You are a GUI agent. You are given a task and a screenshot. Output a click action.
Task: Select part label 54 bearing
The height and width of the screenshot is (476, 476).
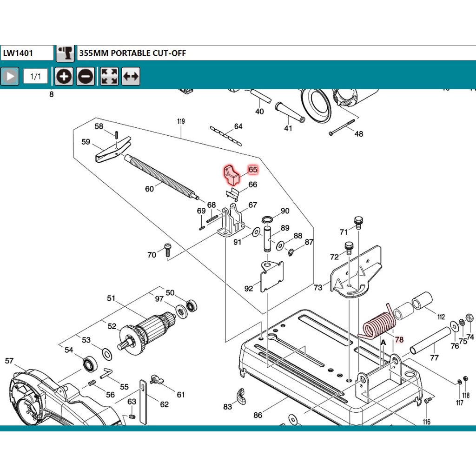click(69, 350)
